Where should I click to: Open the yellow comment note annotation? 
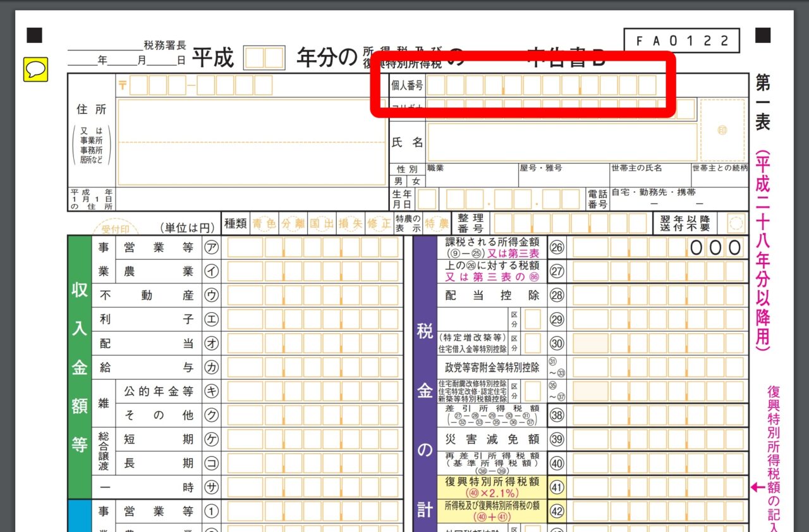(x=35, y=69)
